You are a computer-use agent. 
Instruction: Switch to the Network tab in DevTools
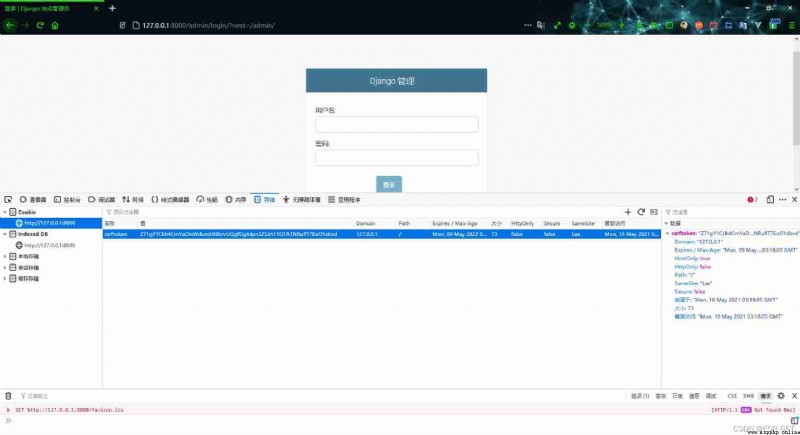point(133,199)
